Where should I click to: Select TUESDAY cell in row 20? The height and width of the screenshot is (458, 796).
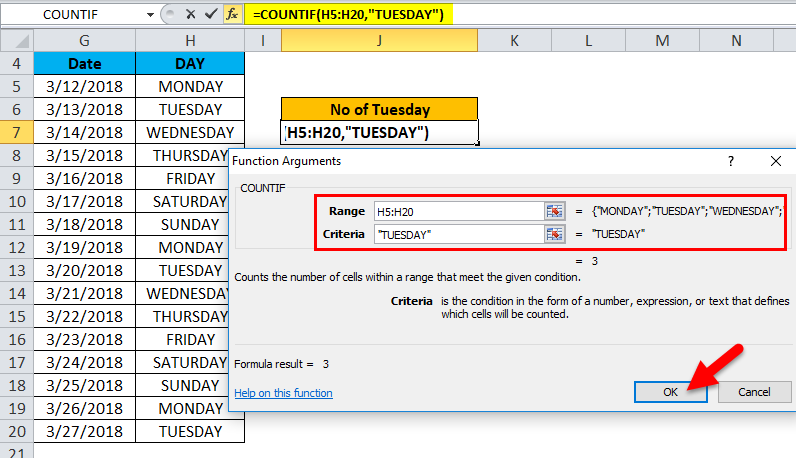tap(190, 432)
